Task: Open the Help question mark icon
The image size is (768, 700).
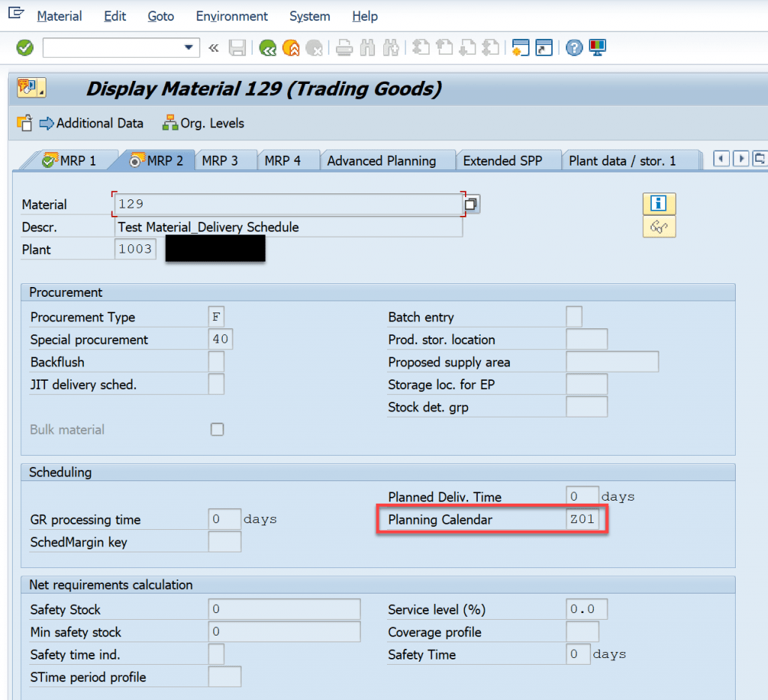Action: tap(574, 48)
